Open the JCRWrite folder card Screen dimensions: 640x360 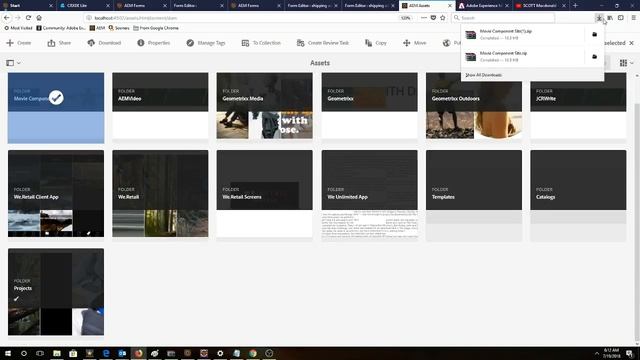pyautogui.click(x=578, y=106)
